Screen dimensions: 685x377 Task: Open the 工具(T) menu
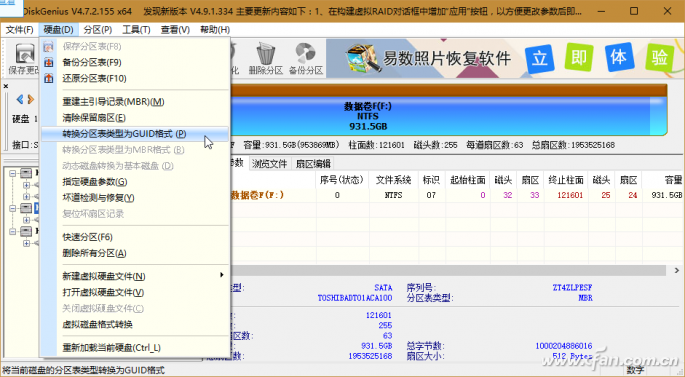(136, 30)
